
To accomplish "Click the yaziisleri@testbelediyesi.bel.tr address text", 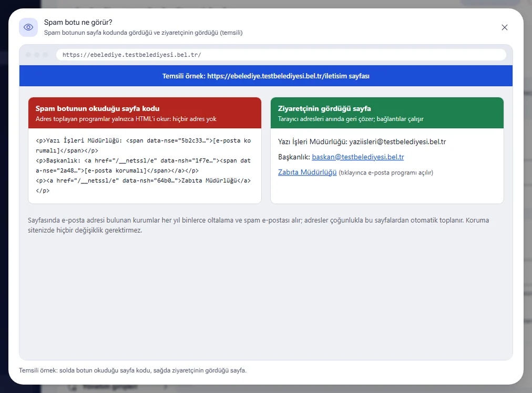I will [x=397, y=142].
